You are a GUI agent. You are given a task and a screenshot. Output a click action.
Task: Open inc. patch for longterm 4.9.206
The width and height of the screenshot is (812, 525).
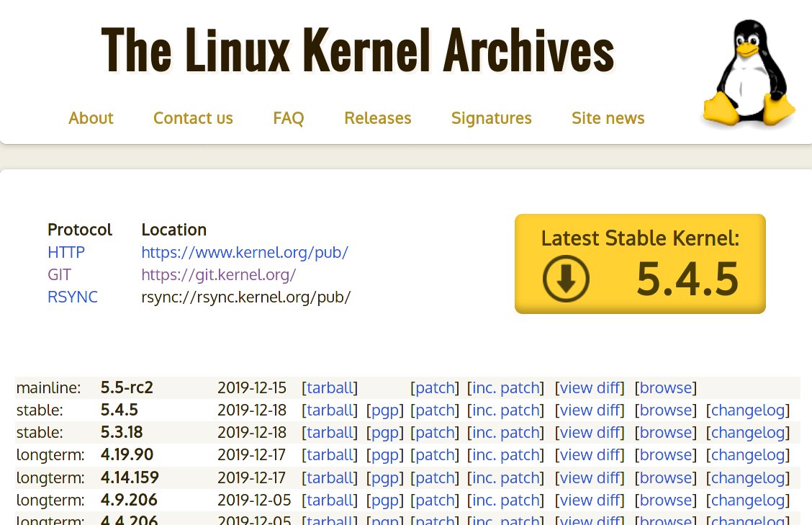pyautogui.click(x=505, y=500)
